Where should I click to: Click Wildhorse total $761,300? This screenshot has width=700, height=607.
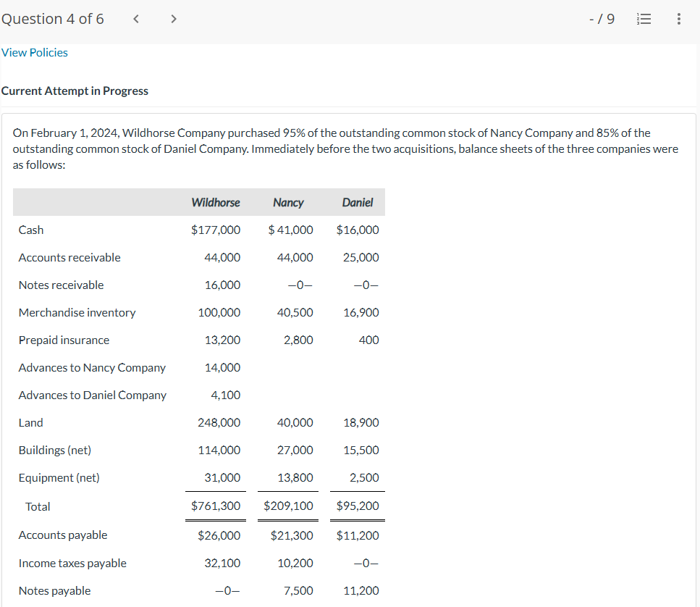pyautogui.click(x=216, y=506)
